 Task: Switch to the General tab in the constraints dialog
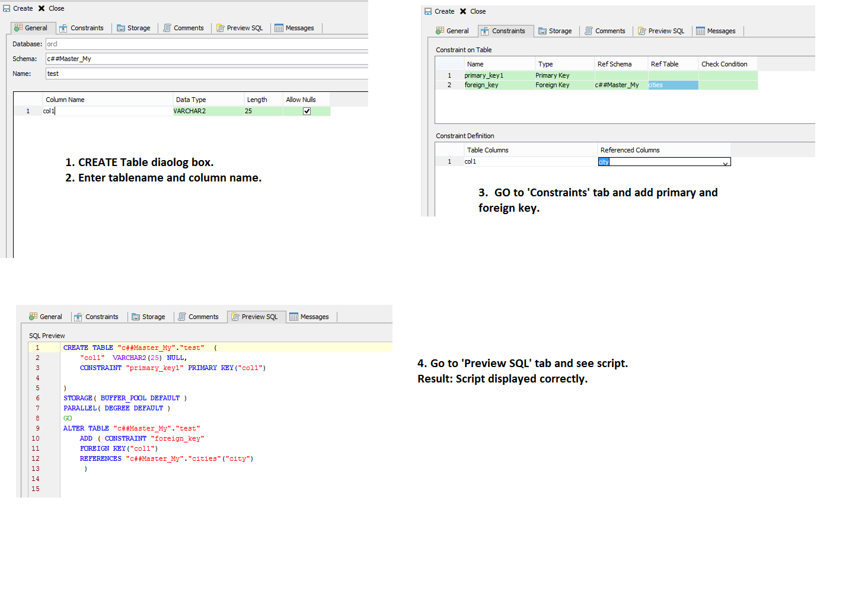pyautogui.click(x=454, y=30)
